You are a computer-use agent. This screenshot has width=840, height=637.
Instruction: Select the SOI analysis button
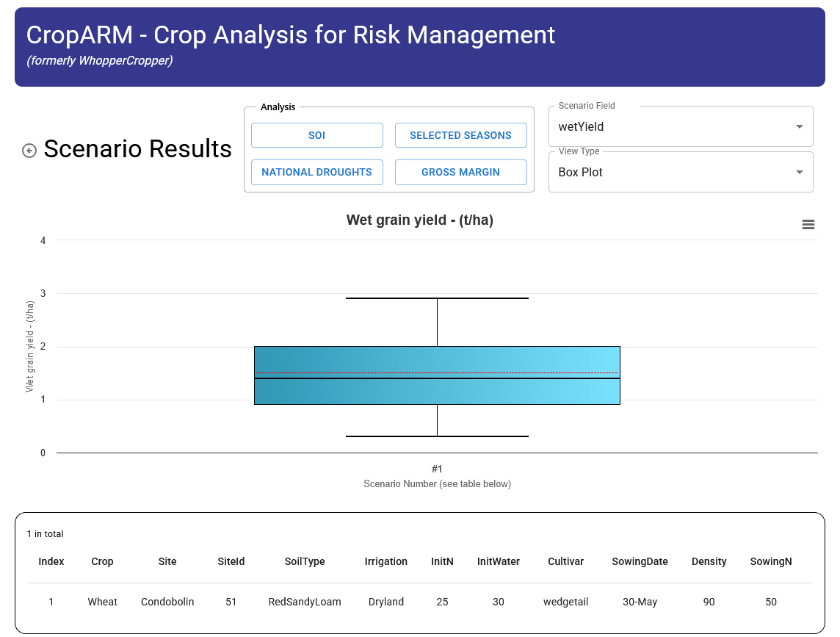[316, 135]
